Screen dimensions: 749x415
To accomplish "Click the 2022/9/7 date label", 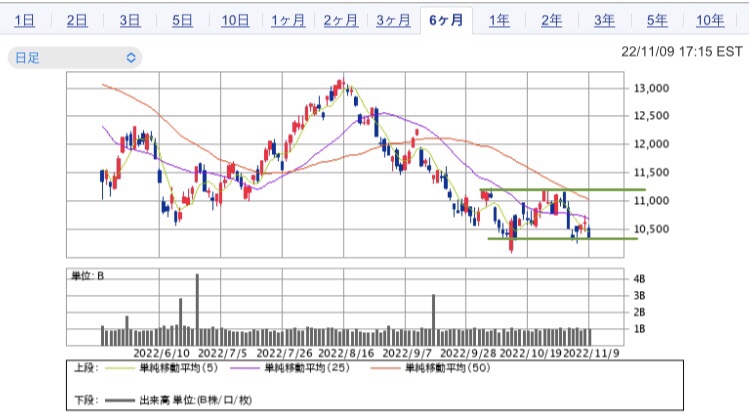I will pos(407,353).
